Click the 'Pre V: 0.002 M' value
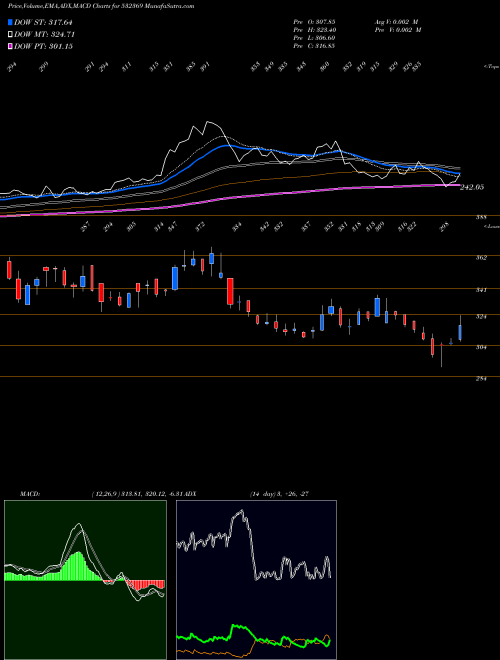This screenshot has width=500, height=660. click(x=397, y=30)
